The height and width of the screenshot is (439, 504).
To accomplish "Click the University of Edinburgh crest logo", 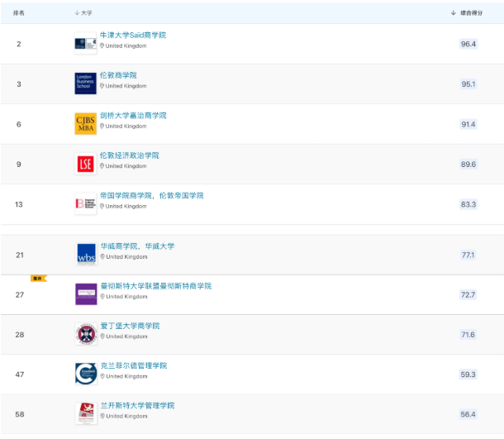I will [x=86, y=334].
